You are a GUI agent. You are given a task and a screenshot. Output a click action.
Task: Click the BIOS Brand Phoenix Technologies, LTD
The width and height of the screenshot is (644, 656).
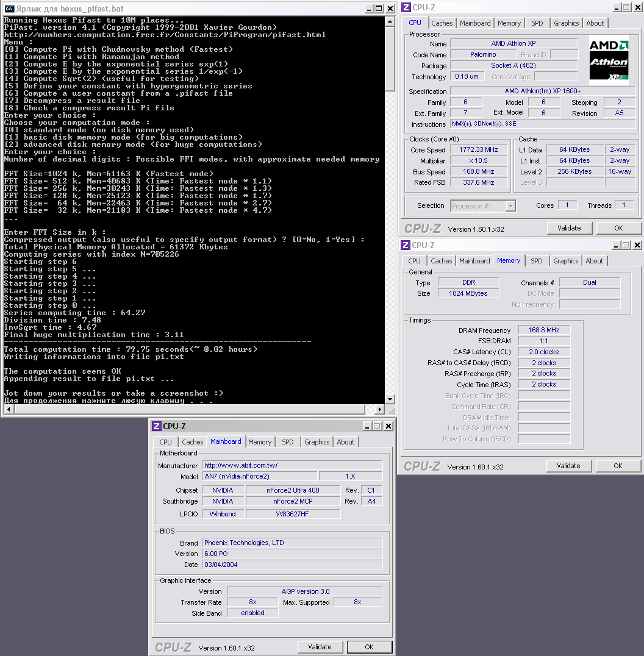click(x=292, y=543)
